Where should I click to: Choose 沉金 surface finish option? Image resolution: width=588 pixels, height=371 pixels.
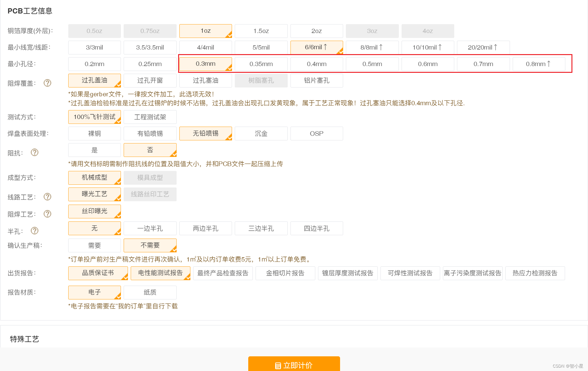261,134
